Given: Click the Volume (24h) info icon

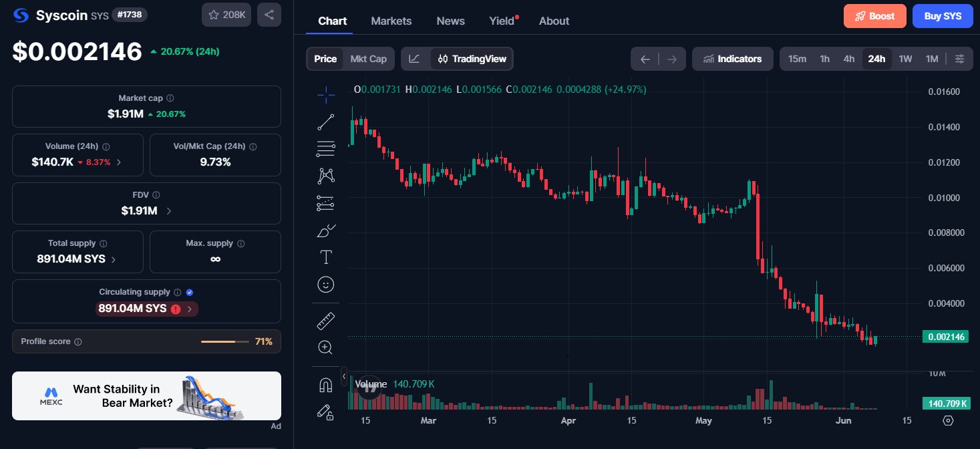Looking at the screenshot, I should [106, 146].
